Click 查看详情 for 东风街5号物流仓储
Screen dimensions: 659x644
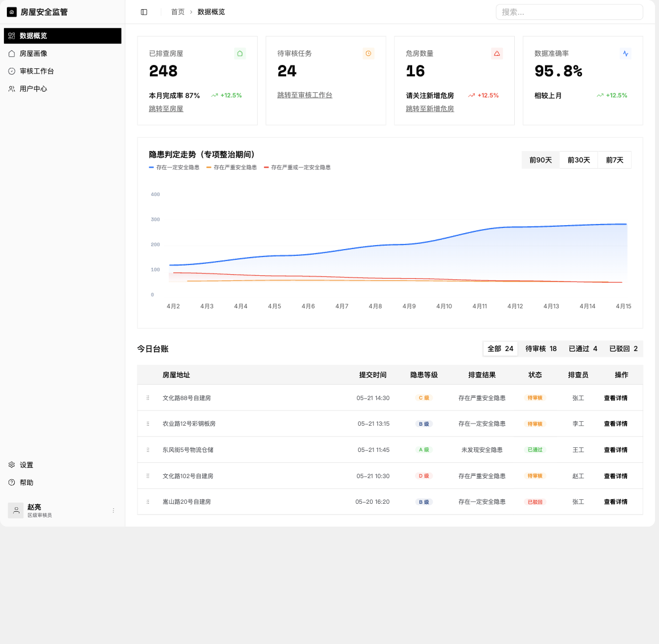615,450
